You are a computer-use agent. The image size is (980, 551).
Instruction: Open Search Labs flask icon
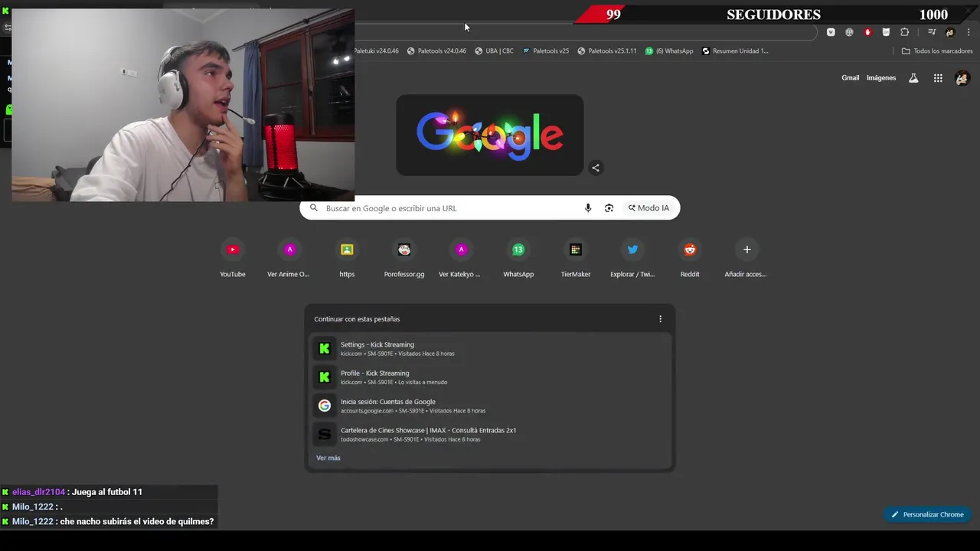click(913, 78)
